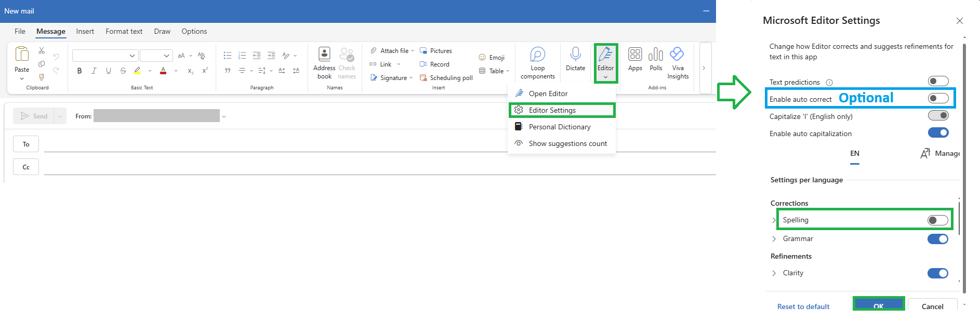Pick the text highlight color
Image resolution: width=980 pixels, height=320 pixels.
[137, 71]
